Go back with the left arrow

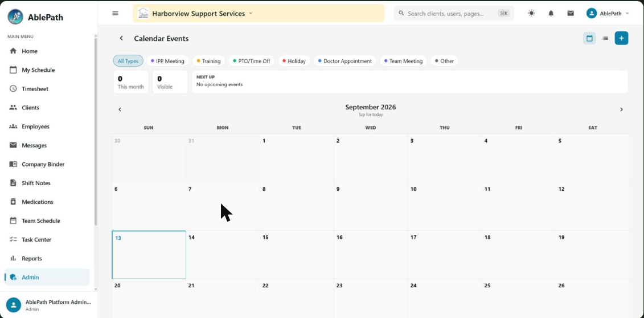point(121,38)
